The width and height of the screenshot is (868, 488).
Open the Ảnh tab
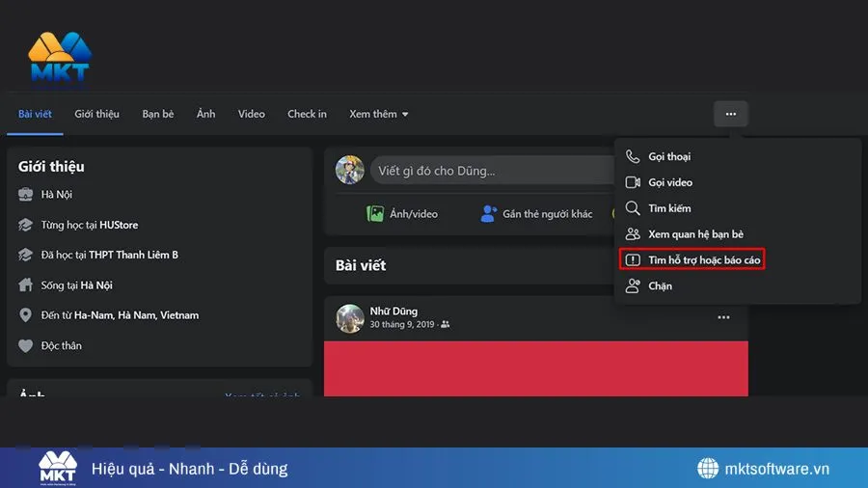(x=206, y=114)
